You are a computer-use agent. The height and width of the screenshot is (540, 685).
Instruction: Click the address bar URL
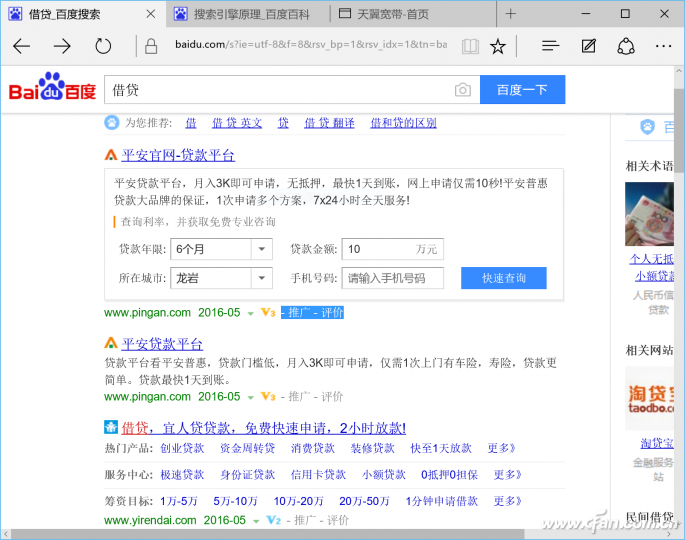tap(311, 45)
